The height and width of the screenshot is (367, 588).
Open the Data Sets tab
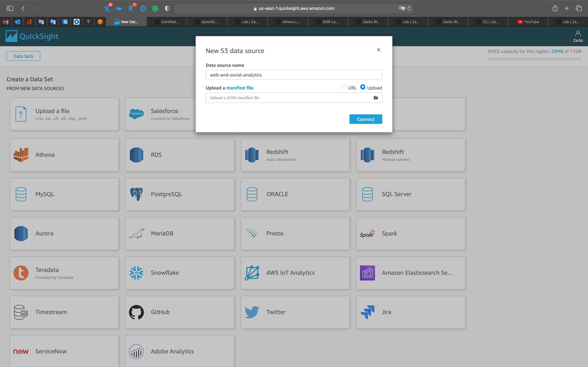[23, 56]
